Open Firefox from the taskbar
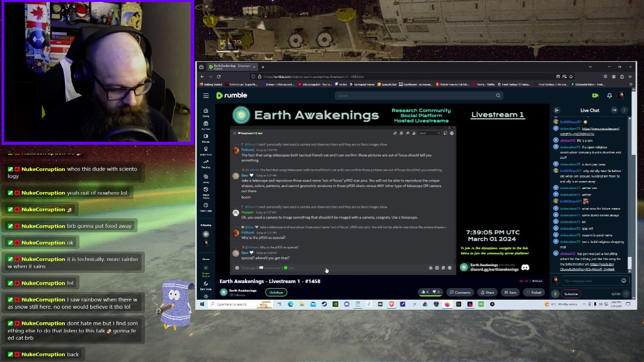644x362 pixels. (x=447, y=304)
